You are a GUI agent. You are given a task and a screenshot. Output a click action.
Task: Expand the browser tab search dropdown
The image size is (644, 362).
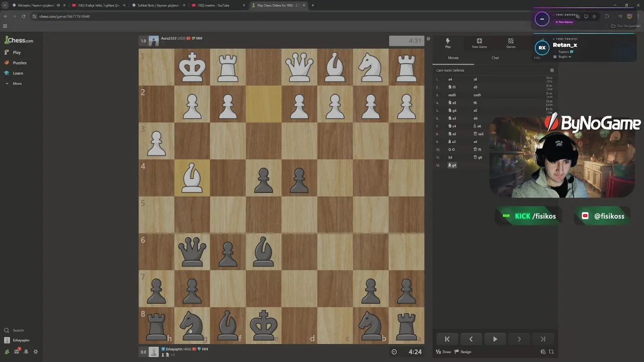pyautogui.click(x=5, y=5)
